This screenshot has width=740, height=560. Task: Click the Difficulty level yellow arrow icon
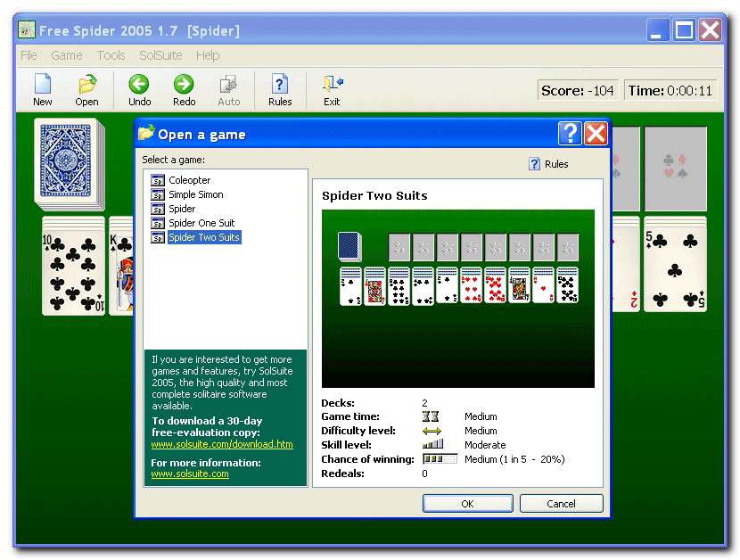pos(432,431)
